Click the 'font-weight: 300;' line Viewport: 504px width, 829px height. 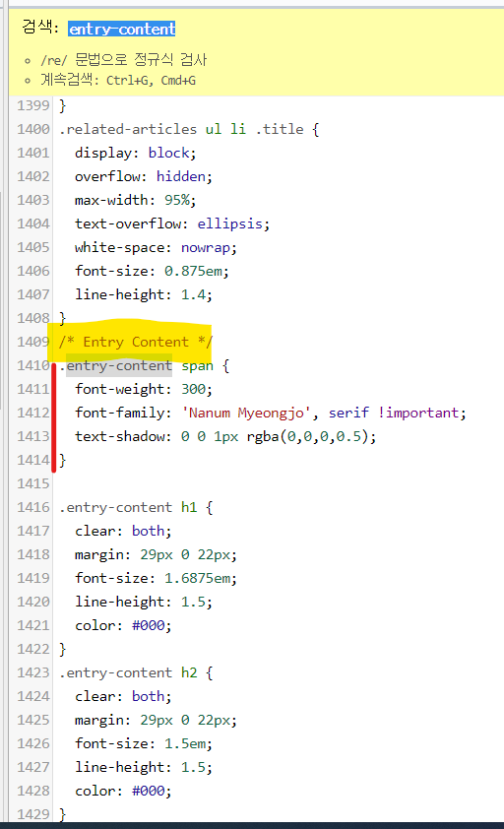click(x=144, y=389)
